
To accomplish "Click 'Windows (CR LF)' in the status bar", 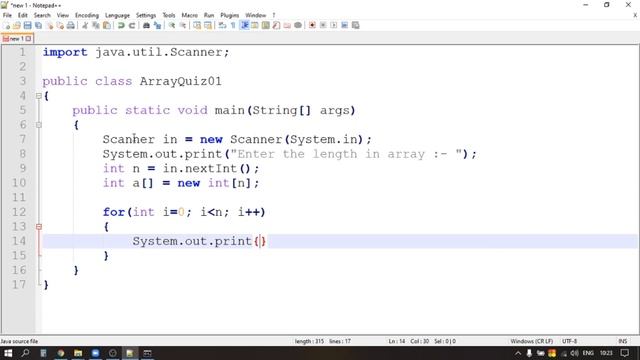I will pos(531,341).
